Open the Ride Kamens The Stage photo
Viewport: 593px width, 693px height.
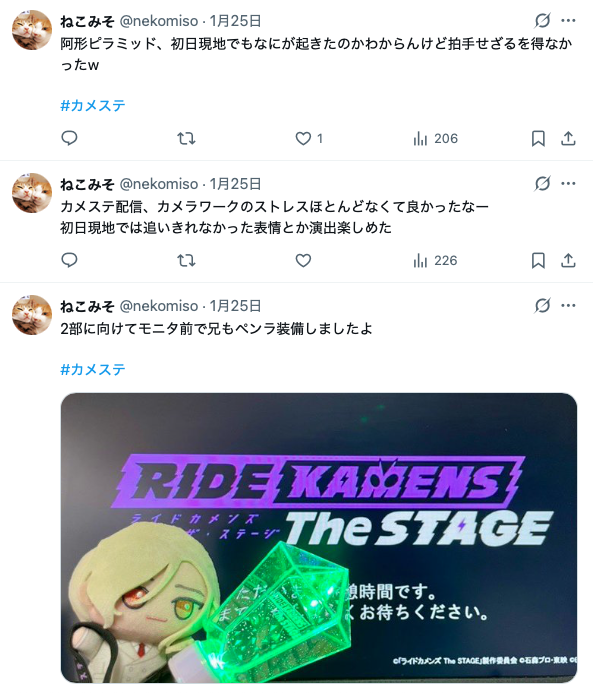[x=319, y=537]
